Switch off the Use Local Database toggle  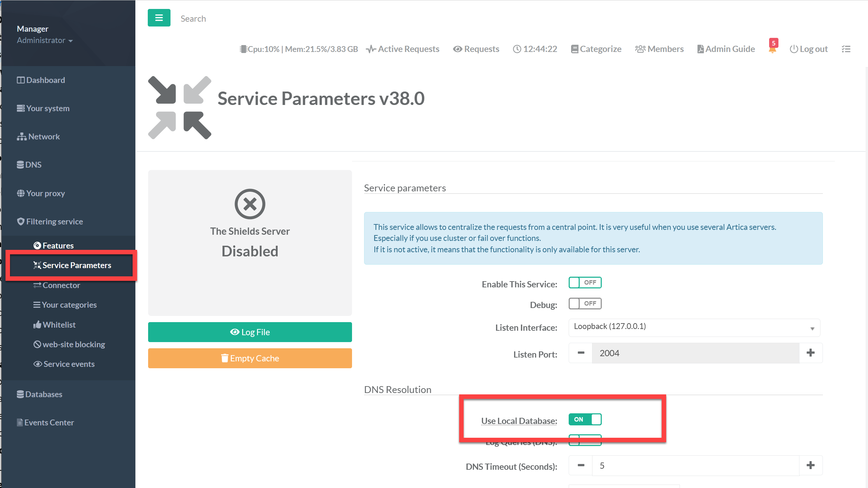pyautogui.click(x=585, y=420)
